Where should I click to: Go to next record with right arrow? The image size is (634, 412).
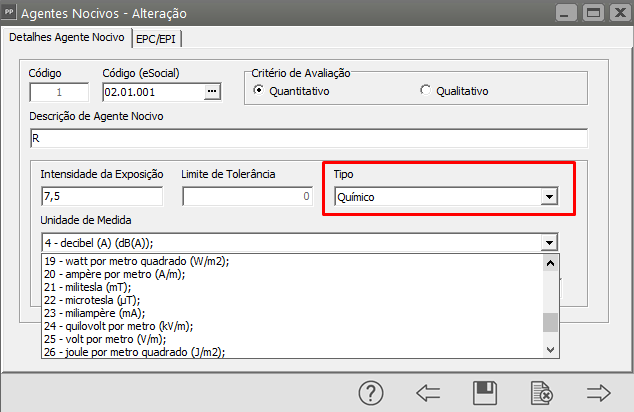pyautogui.click(x=598, y=393)
